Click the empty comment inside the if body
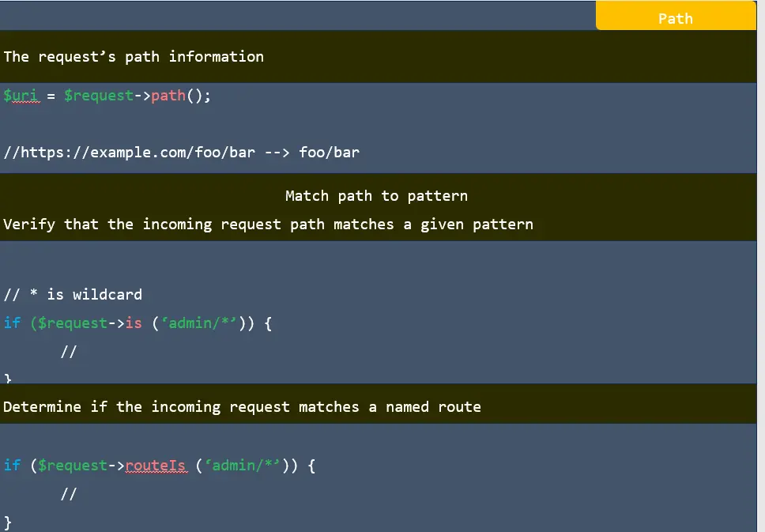765x532 pixels. pyautogui.click(x=69, y=351)
